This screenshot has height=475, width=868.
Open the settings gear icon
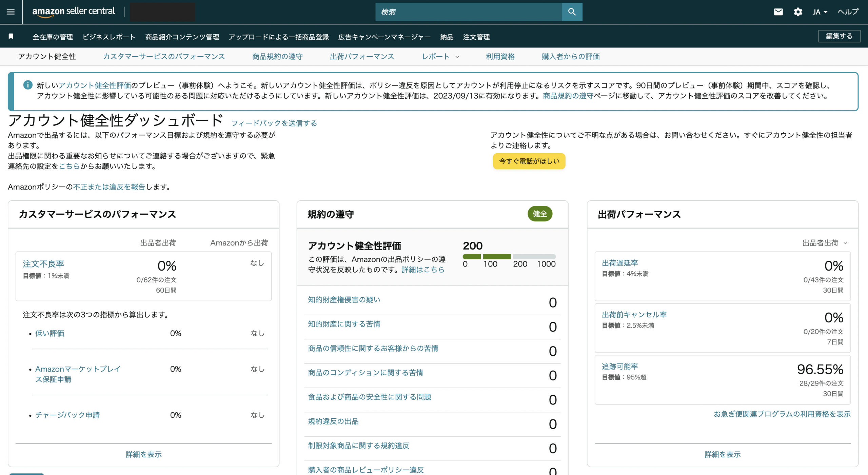coord(798,12)
